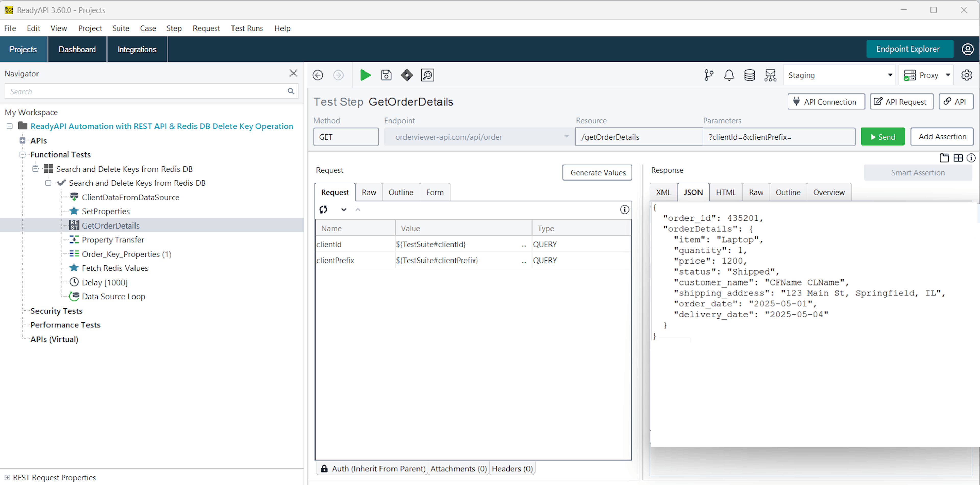Click the green Send button

point(883,137)
